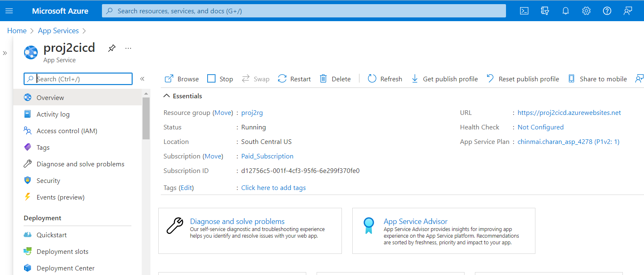Screen dimensions: 644x275
Task: Select Overview in the sidebar
Action: (x=77, y=97)
